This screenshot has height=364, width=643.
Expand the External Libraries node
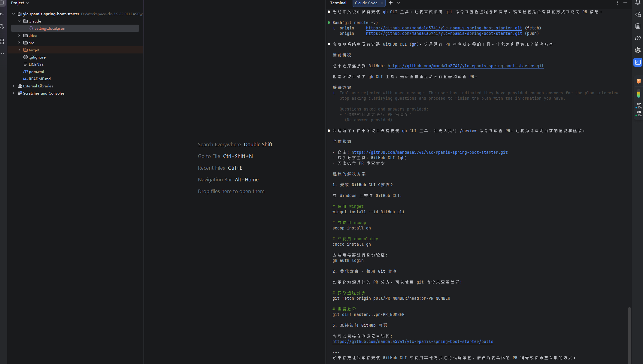coord(14,86)
